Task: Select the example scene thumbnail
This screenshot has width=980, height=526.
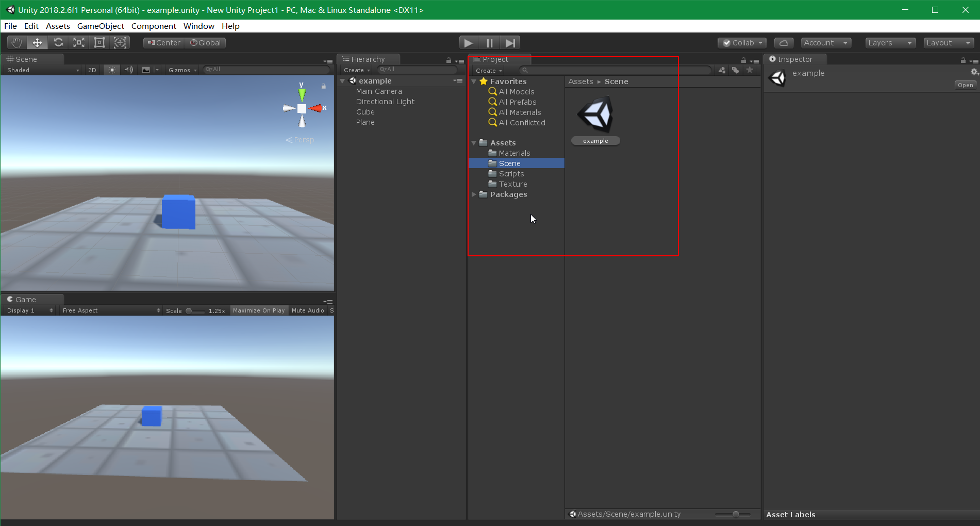Action: (595, 114)
